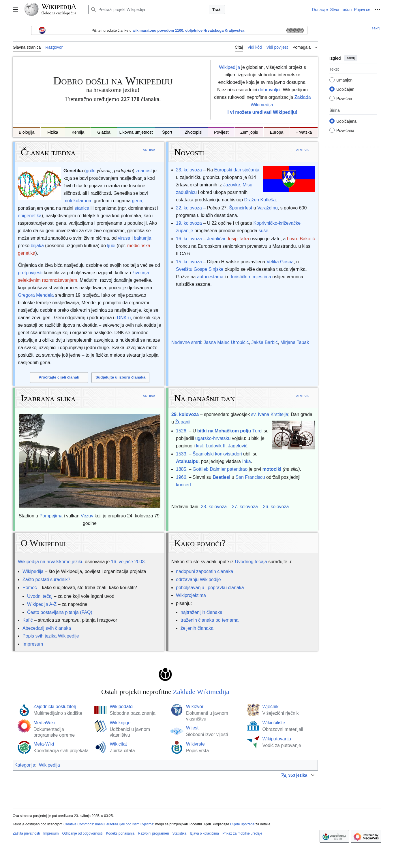This screenshot has width=394, height=868.
Task: Open the Karlovac county flag thumbnail
Action: [x=289, y=179]
